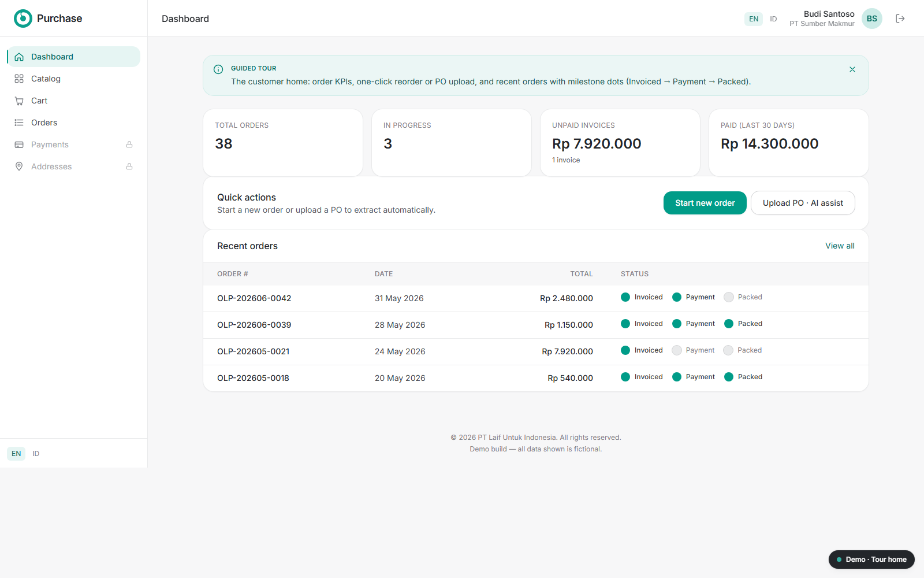Click grey Packed dot for OLP-202606-0042
This screenshot has width=924, height=578.
click(729, 297)
